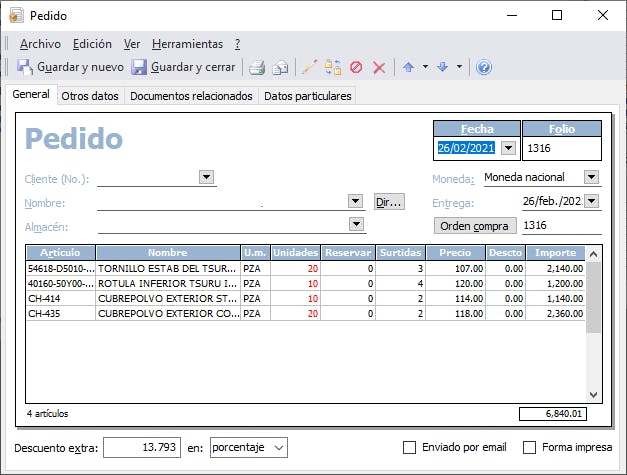Click the Guardar y cerrar button
The image size is (627, 475).
point(184,68)
